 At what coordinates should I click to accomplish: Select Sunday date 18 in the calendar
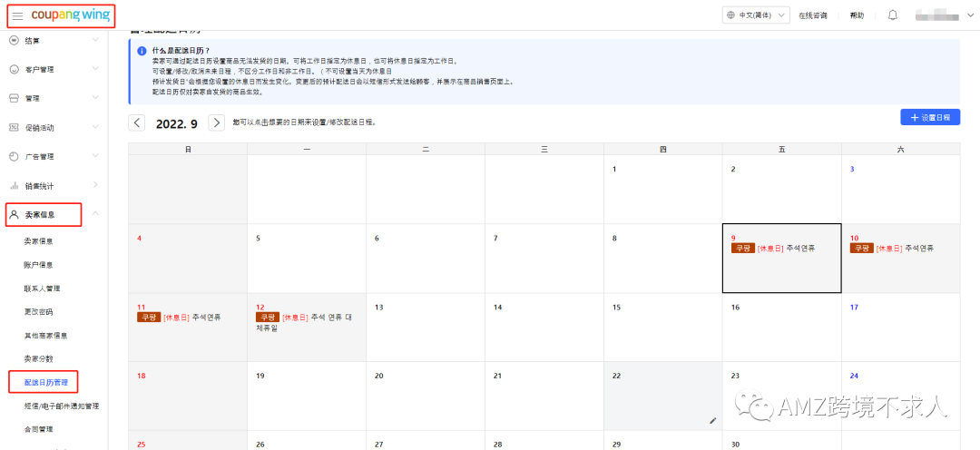pyautogui.click(x=188, y=396)
